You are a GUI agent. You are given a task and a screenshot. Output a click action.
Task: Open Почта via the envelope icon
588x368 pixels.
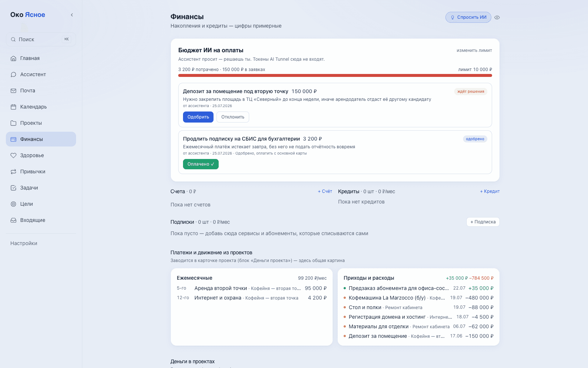pos(14,91)
